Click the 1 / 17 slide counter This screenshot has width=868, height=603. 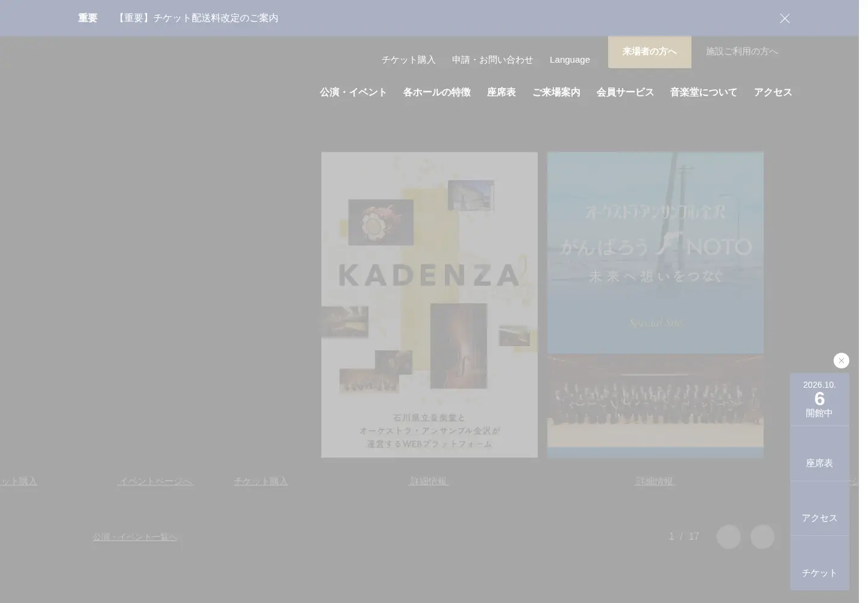tap(684, 537)
